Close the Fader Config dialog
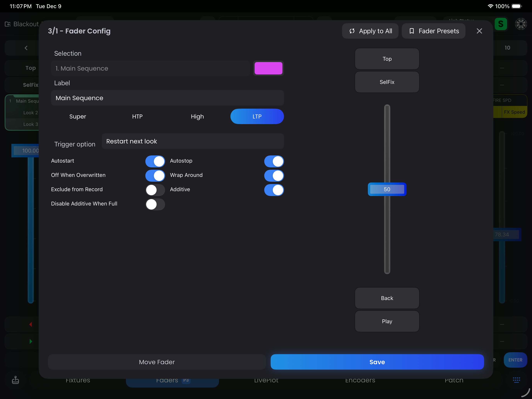 (479, 31)
